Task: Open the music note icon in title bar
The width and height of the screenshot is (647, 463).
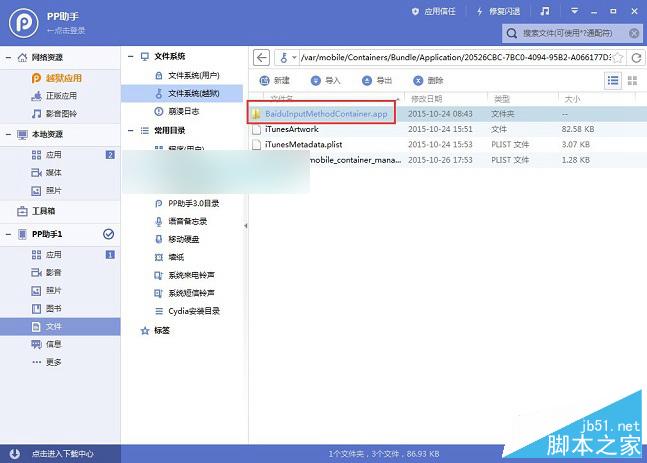Action: coord(545,11)
